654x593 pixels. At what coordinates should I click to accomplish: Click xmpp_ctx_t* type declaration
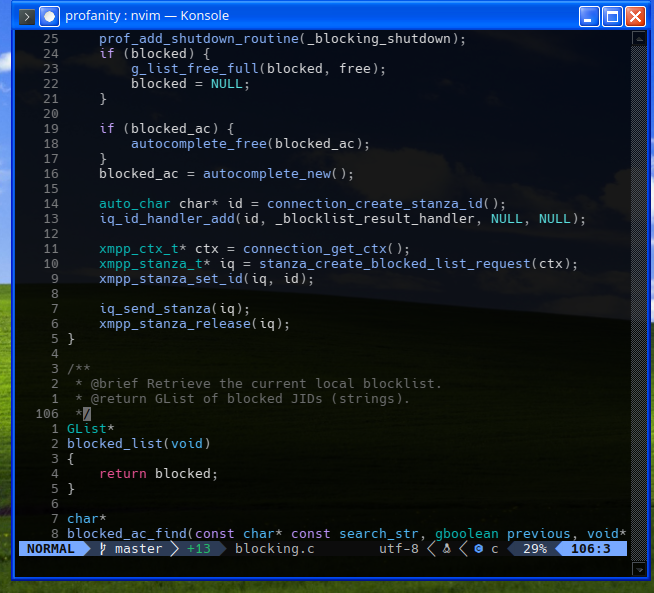[x=143, y=249]
